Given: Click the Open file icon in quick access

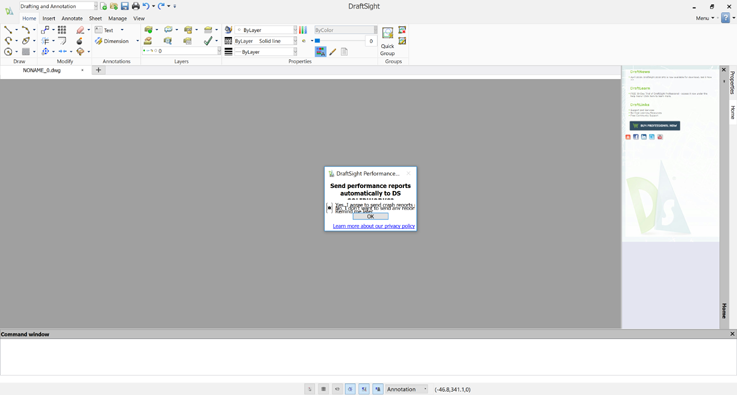Looking at the screenshot, I should click(114, 6).
